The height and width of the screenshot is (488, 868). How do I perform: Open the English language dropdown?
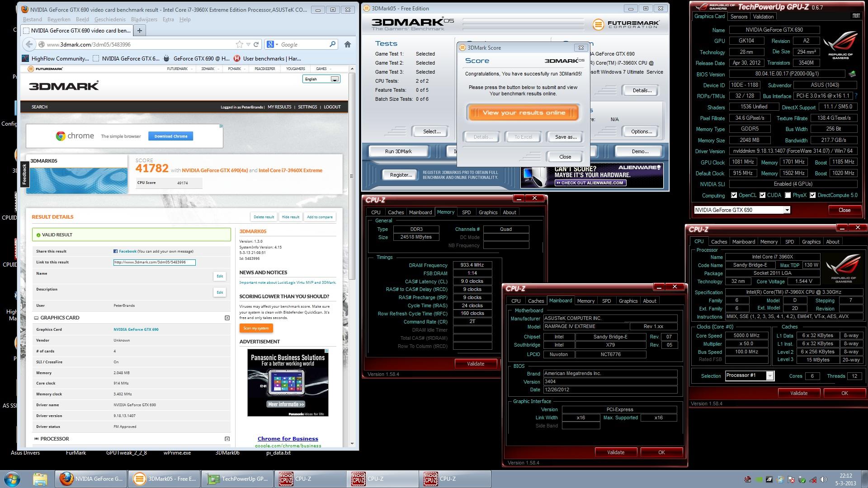coord(321,79)
